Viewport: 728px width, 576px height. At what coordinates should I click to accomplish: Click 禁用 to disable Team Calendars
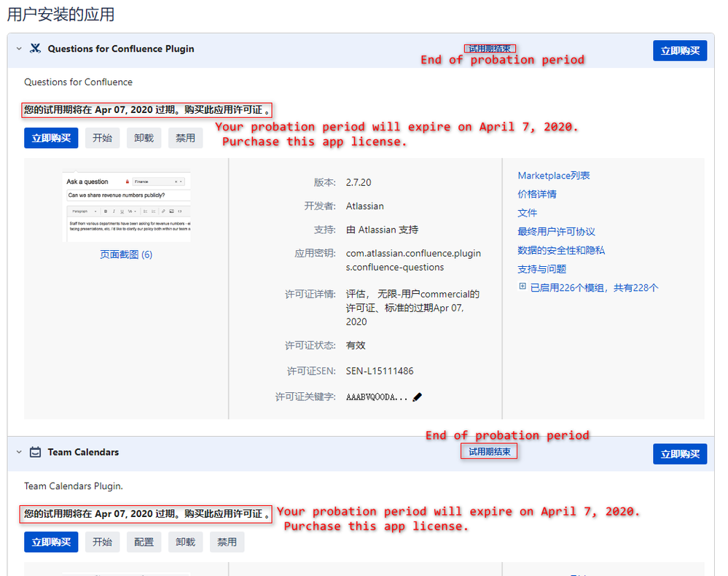click(227, 542)
